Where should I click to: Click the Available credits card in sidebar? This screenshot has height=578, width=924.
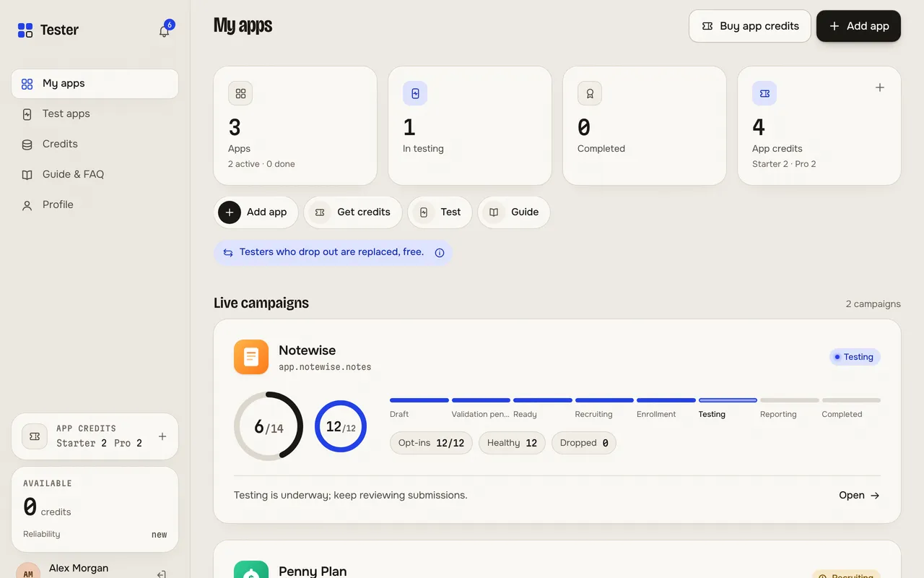[95, 509]
